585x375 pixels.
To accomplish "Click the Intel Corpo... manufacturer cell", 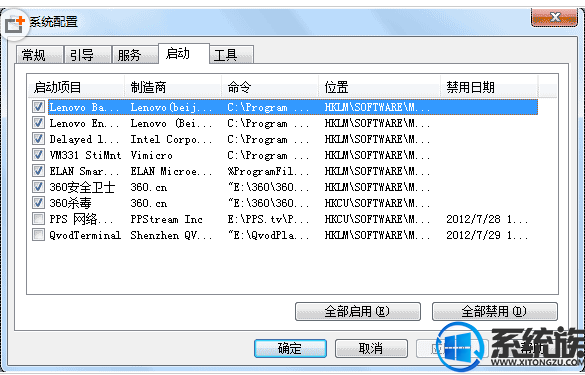I will click(171, 139).
